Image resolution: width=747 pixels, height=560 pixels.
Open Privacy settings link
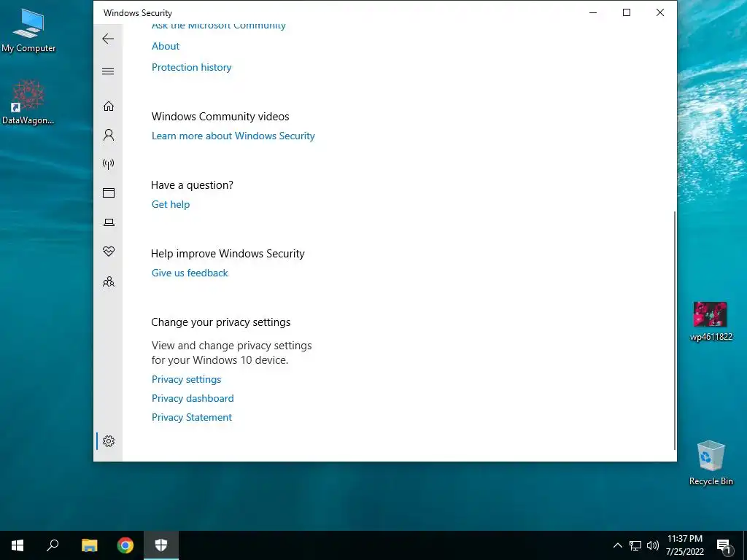pos(186,379)
